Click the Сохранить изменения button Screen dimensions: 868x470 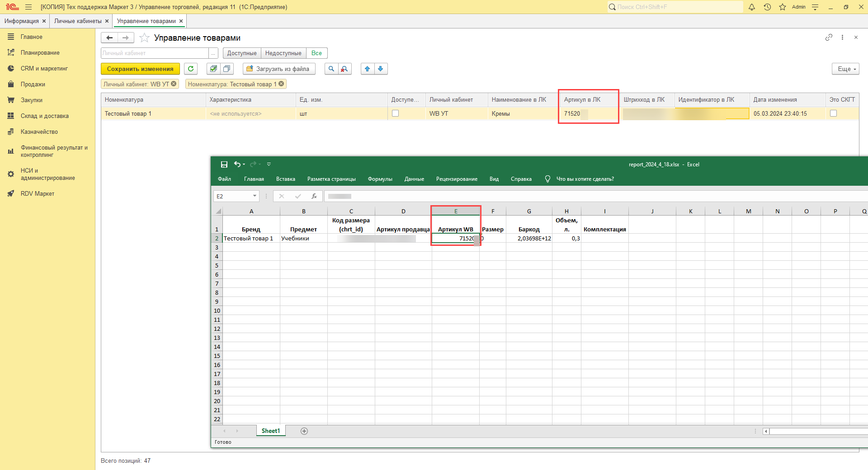point(140,69)
